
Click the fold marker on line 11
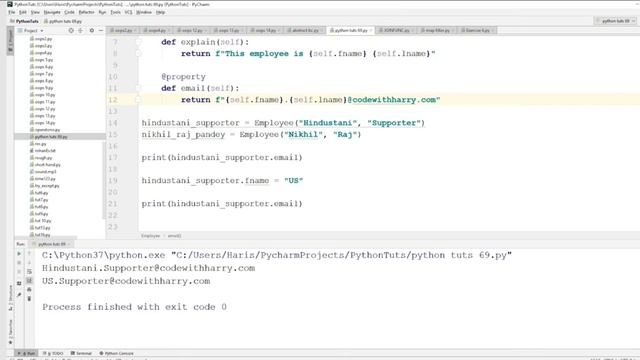(138, 88)
